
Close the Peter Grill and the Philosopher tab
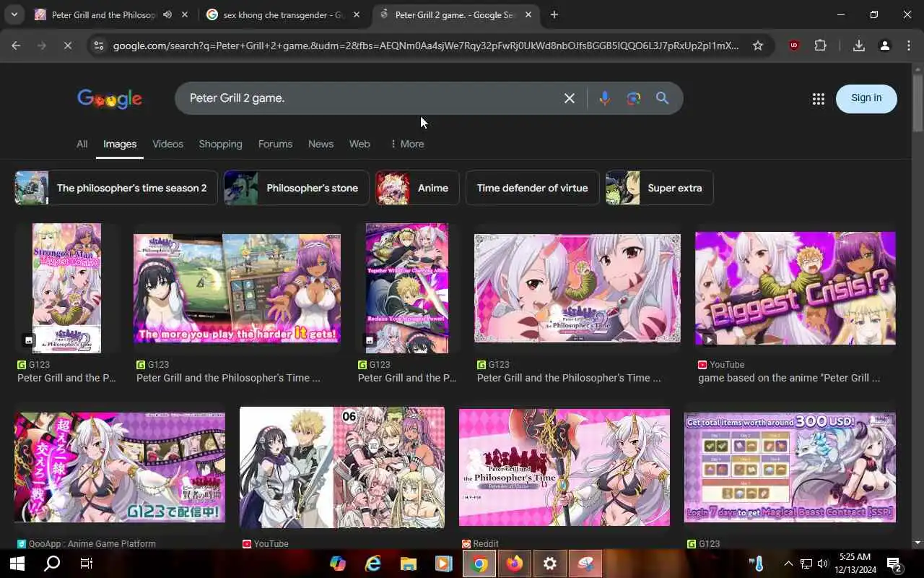[186, 14]
